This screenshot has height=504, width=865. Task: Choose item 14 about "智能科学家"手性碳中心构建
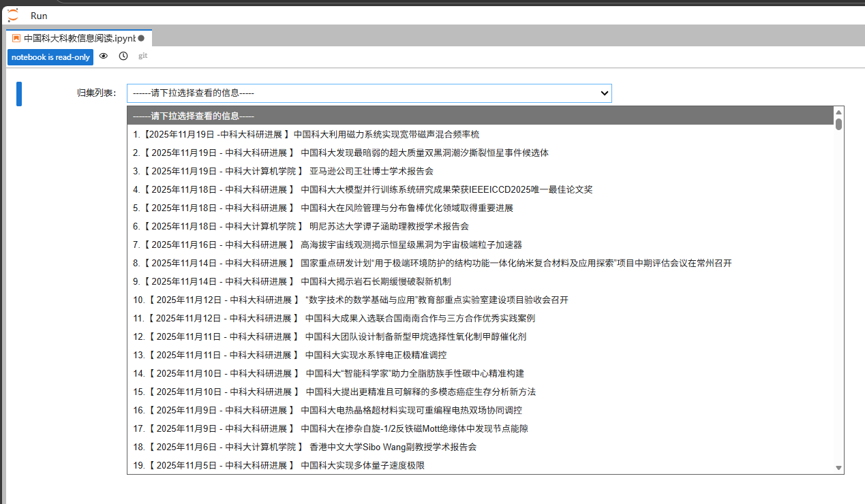[481, 373]
